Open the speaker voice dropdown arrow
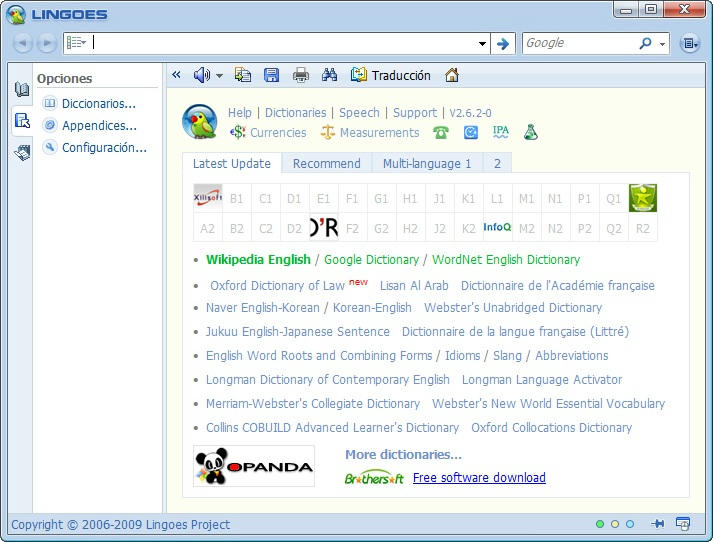The height and width of the screenshot is (542, 713). pyautogui.click(x=219, y=76)
